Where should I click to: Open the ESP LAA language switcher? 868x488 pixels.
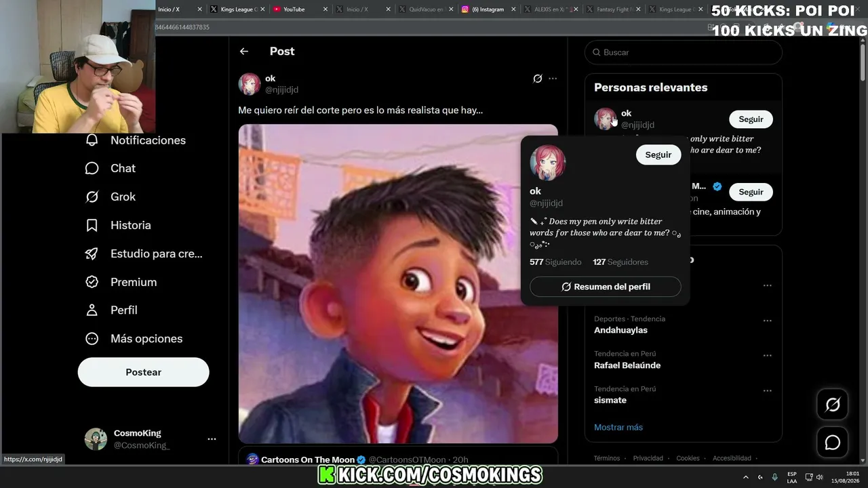(792, 477)
